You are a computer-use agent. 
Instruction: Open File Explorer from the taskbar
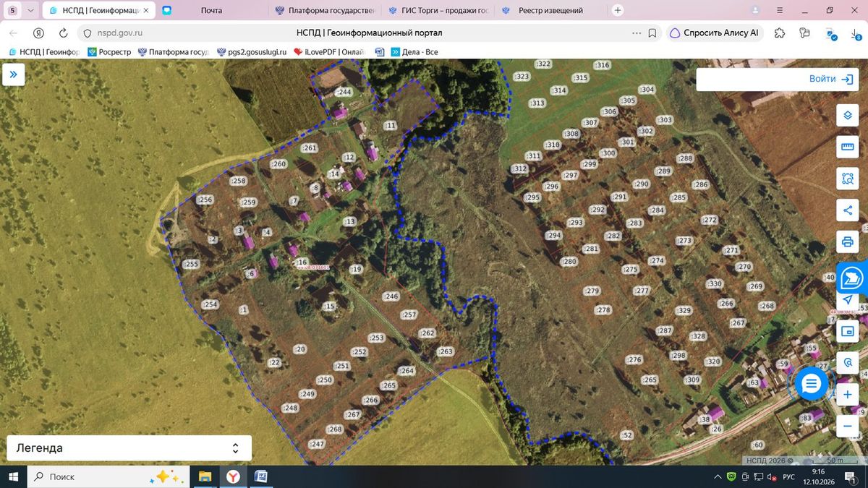pos(205,477)
